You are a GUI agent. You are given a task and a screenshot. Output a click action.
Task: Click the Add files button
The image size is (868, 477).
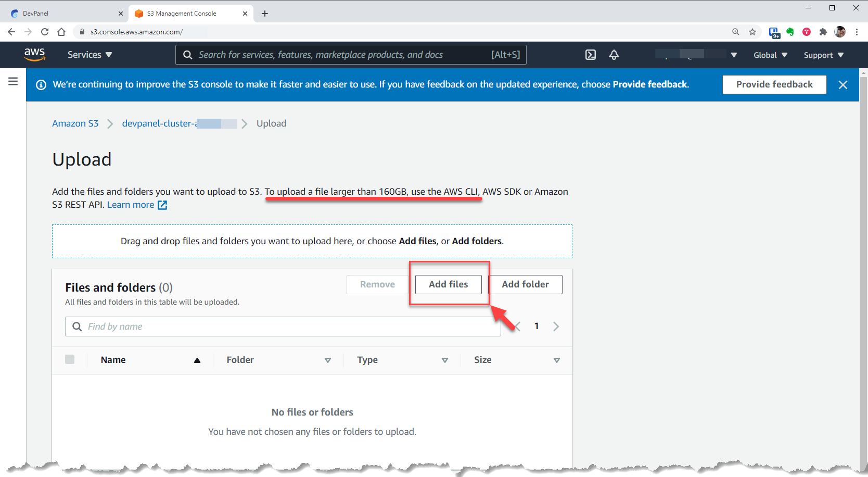(x=448, y=284)
